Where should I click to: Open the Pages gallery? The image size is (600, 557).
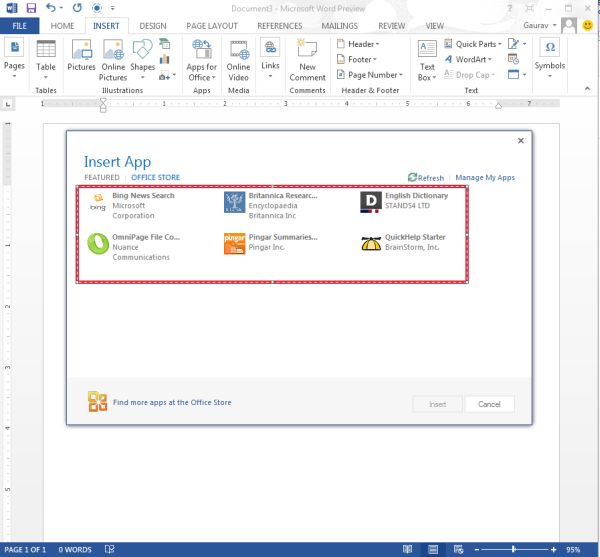[14, 59]
